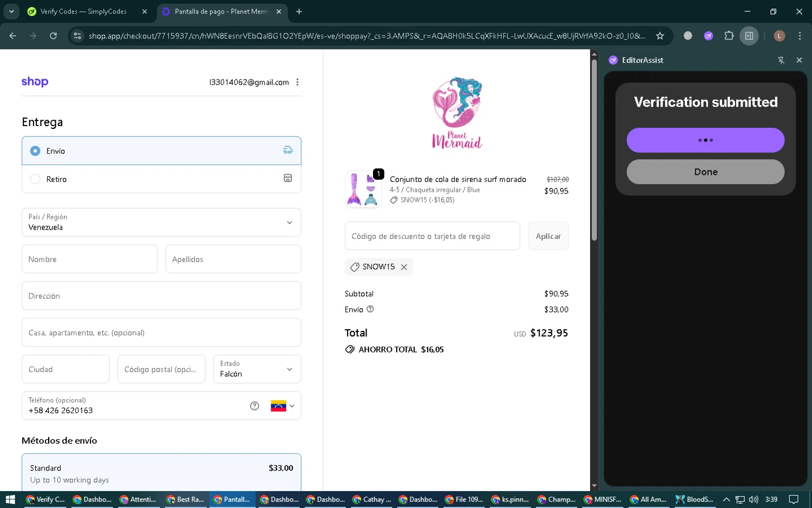
Task: Show hidden system tray icons
Action: point(726,499)
